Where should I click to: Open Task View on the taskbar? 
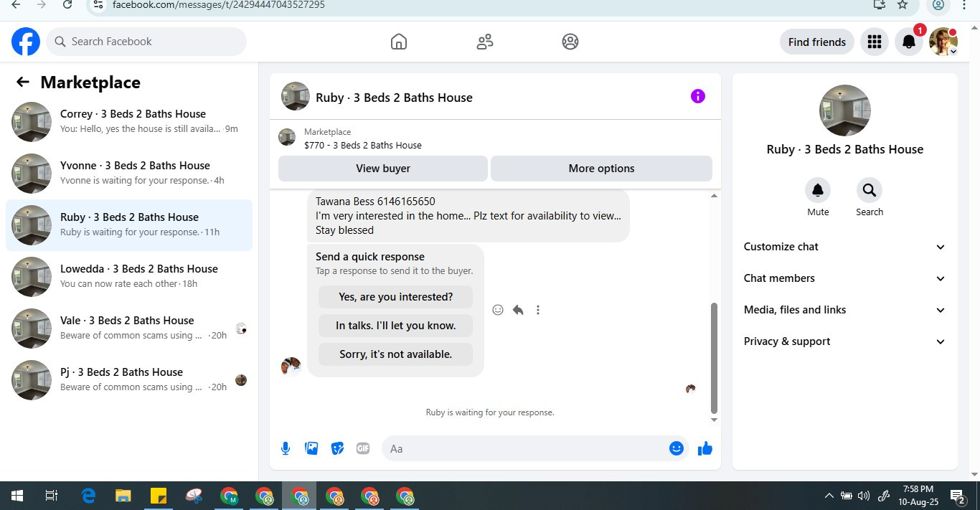pos(51,496)
